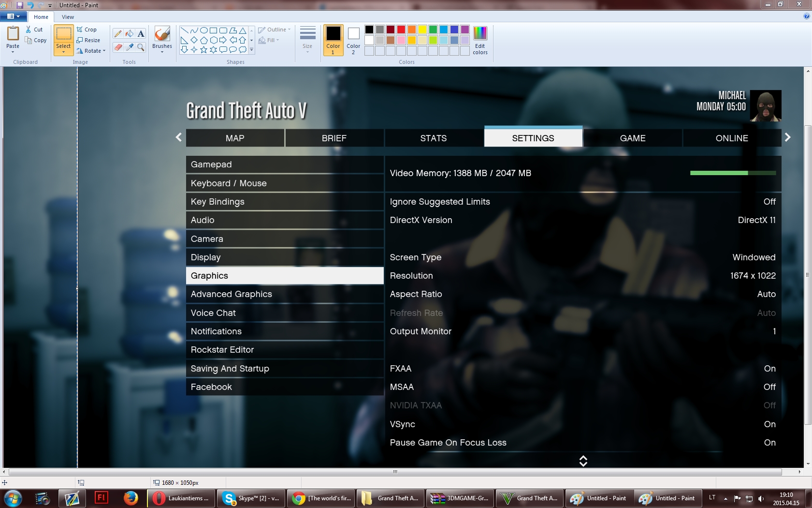
Task: Open the BRIEF tab in game menu
Action: click(x=334, y=138)
